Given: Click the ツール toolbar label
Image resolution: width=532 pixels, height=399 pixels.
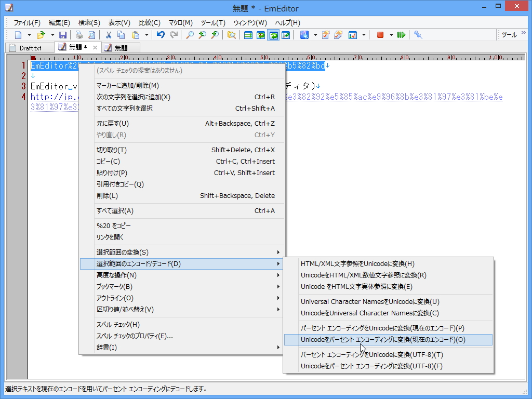Looking at the screenshot, I should click(x=509, y=35).
